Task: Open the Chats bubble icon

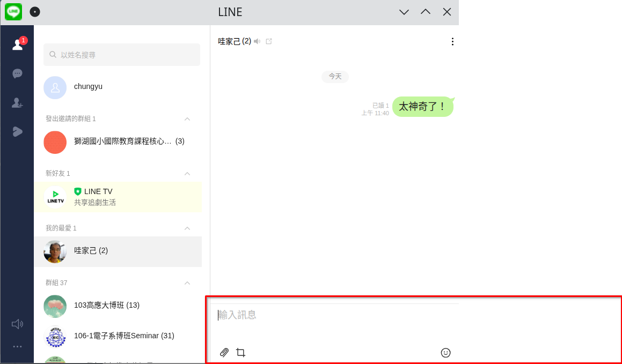Action: 17,73
